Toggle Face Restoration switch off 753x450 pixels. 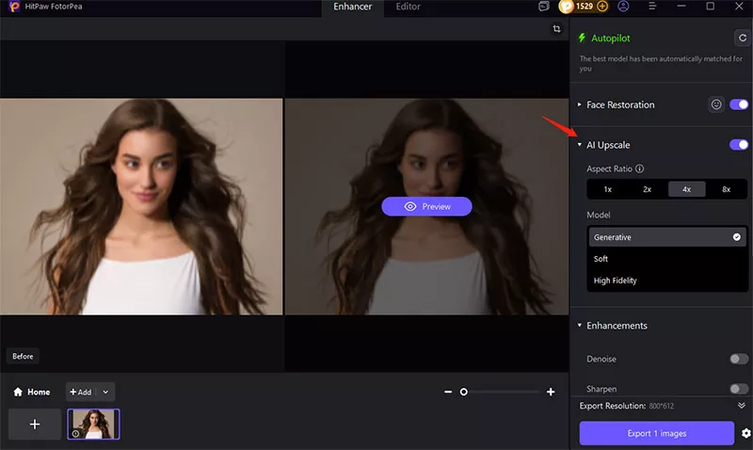tap(739, 104)
